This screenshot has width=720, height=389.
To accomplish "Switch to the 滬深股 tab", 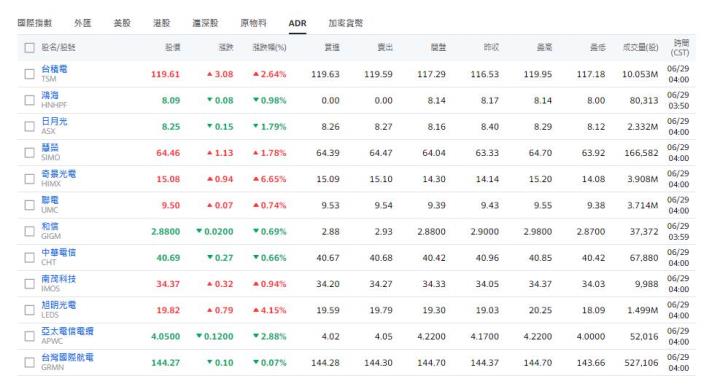I will coord(205,23).
